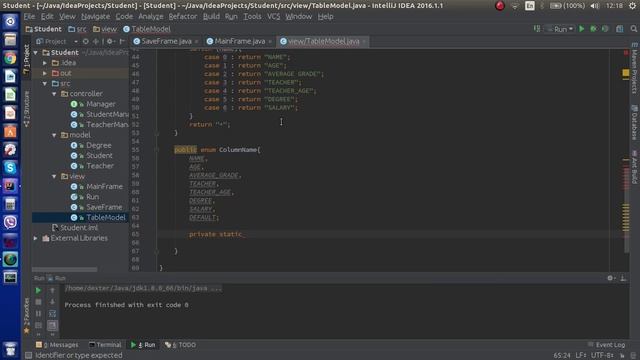Select MainFrame in the project tree

point(104,187)
